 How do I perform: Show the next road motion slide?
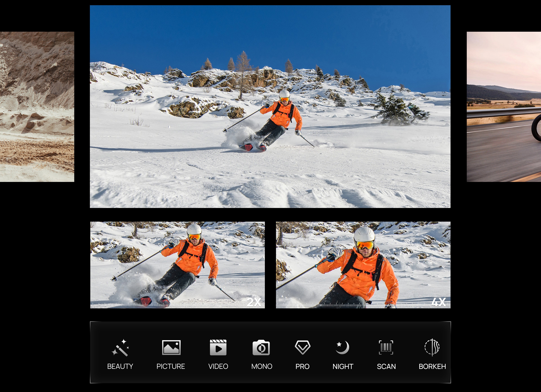click(x=504, y=107)
